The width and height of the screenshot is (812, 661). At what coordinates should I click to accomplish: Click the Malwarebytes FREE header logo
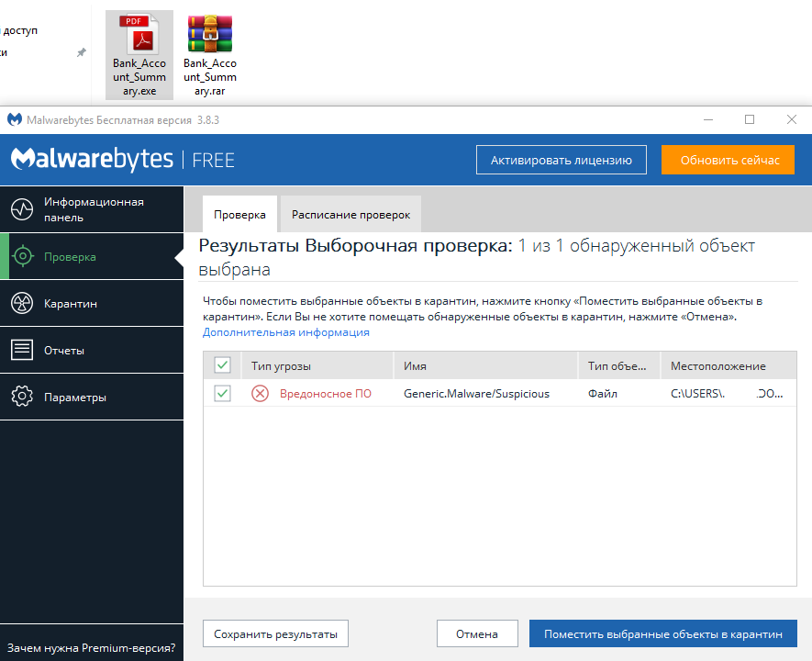[x=123, y=159]
